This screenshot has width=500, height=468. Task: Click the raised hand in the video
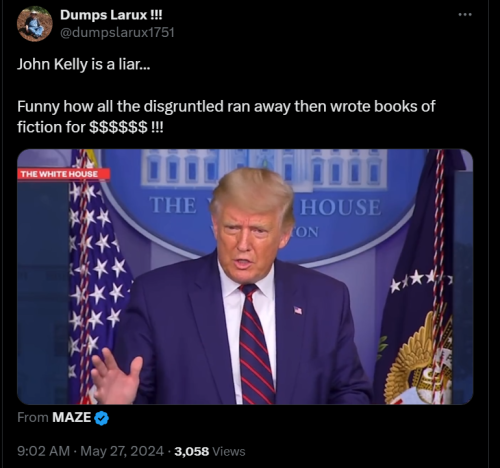pos(117,377)
